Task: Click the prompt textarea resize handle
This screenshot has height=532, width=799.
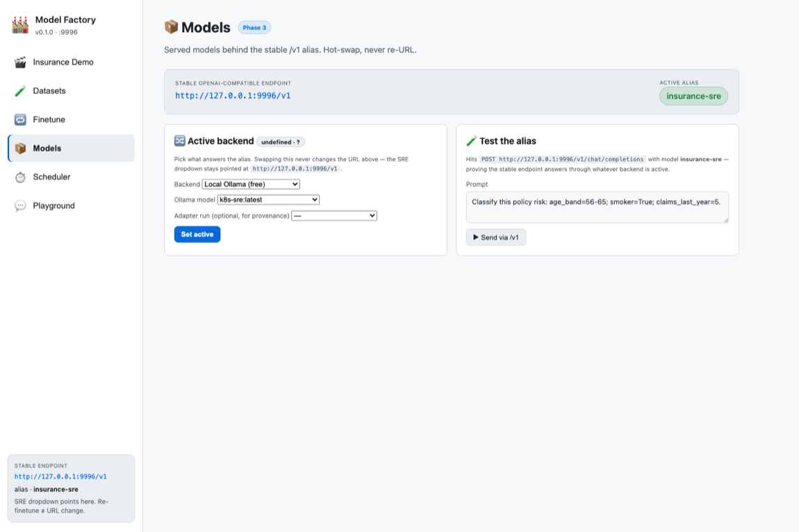Action: tap(725, 220)
